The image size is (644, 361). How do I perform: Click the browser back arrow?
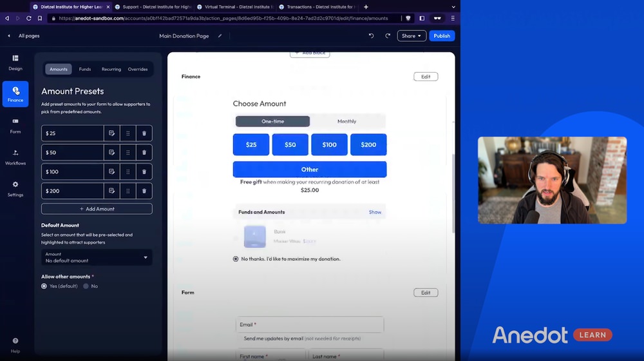coord(7,18)
